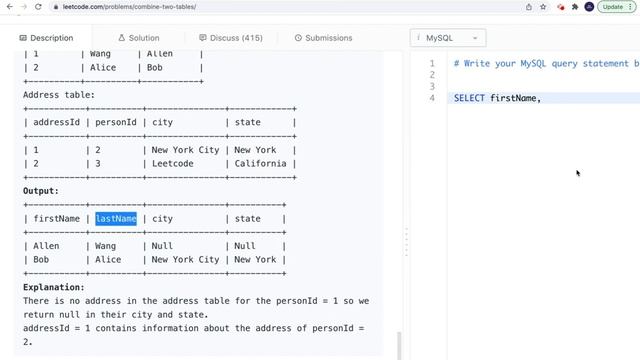Image resolution: width=640 pixels, height=360 pixels.
Task: Click the description panel vertical scrollbar
Action: click(x=399, y=345)
